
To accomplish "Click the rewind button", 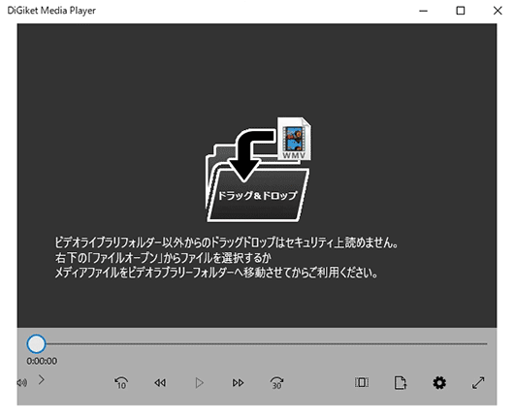I will (x=160, y=382).
